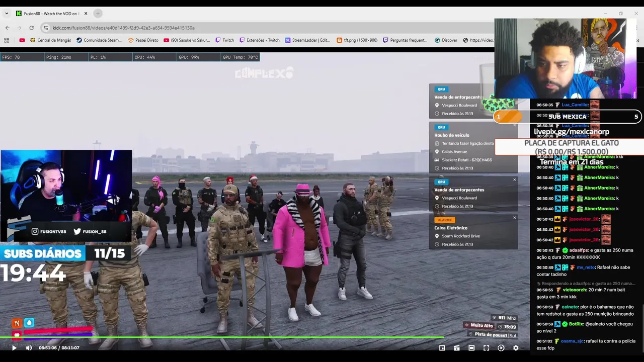This screenshot has width=644, height=362.
Task: Click the streamer webcam overlay thumbnail
Action: [x=66, y=196]
